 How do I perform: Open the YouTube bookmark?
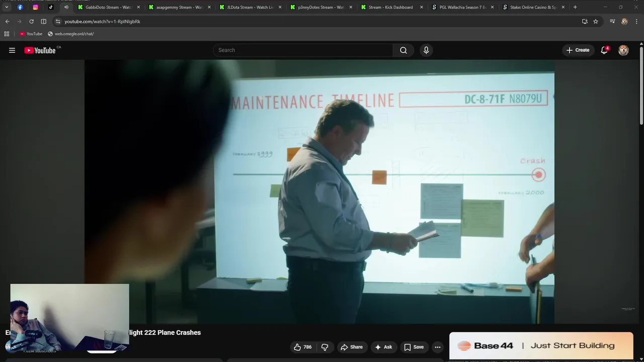coord(31,34)
